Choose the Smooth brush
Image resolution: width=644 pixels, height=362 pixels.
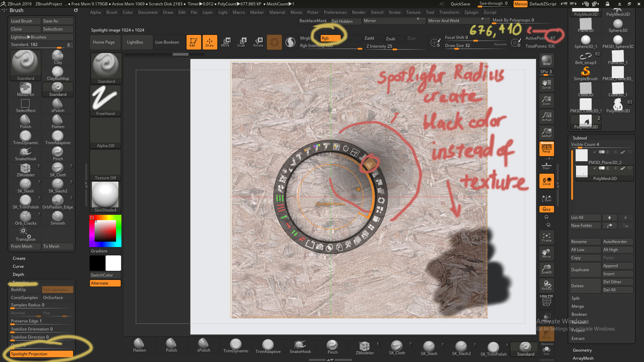tap(58, 218)
